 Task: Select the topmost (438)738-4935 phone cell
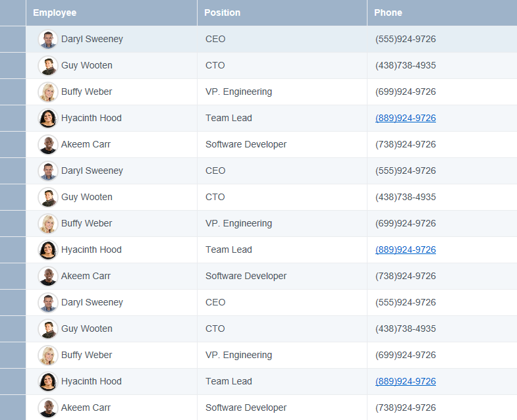[442, 65]
